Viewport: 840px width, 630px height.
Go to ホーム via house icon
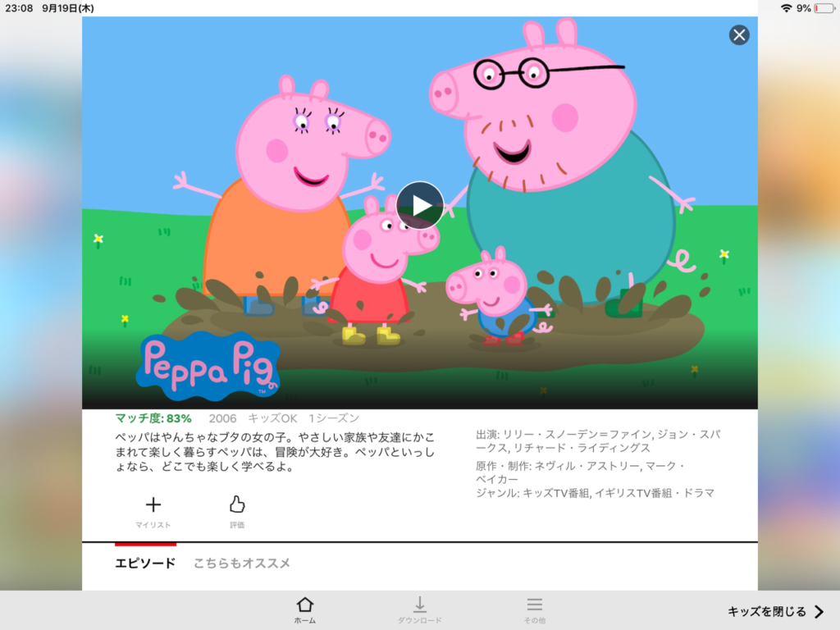(305, 610)
